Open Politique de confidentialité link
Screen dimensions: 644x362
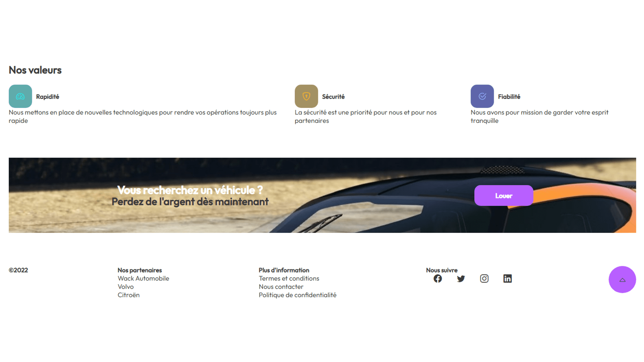coord(298,295)
